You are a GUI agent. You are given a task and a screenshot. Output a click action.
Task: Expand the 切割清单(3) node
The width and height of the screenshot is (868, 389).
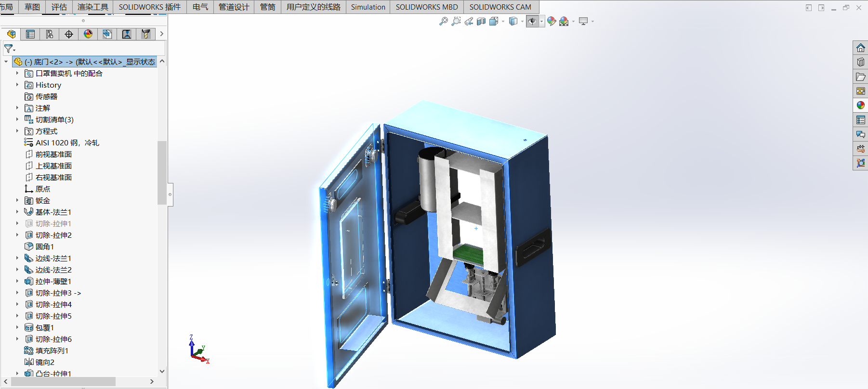pos(17,119)
